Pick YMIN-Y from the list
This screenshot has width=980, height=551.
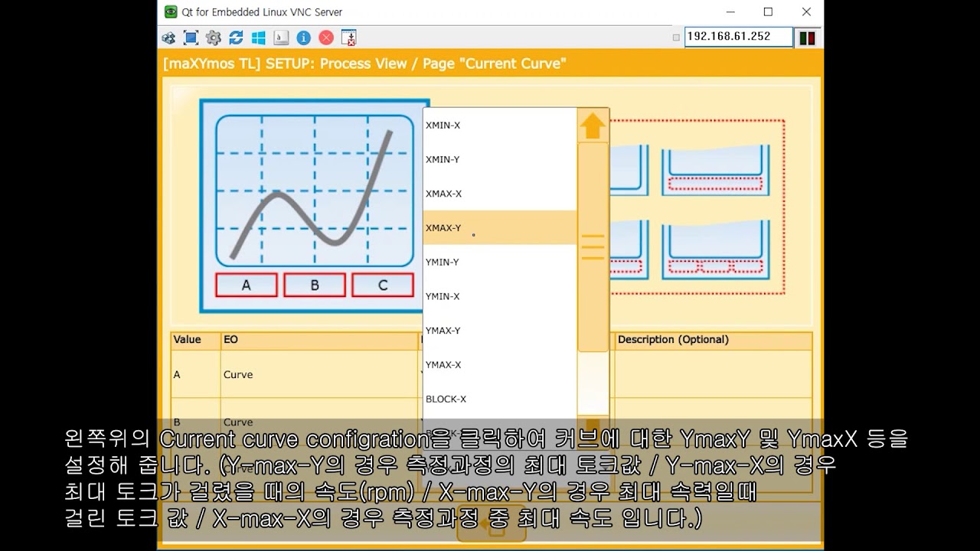click(500, 262)
